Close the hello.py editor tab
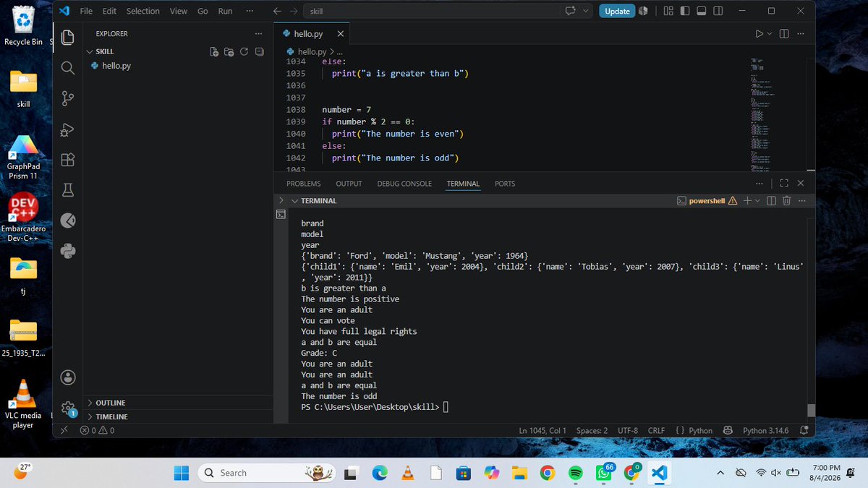The width and height of the screenshot is (868, 488). point(341,34)
